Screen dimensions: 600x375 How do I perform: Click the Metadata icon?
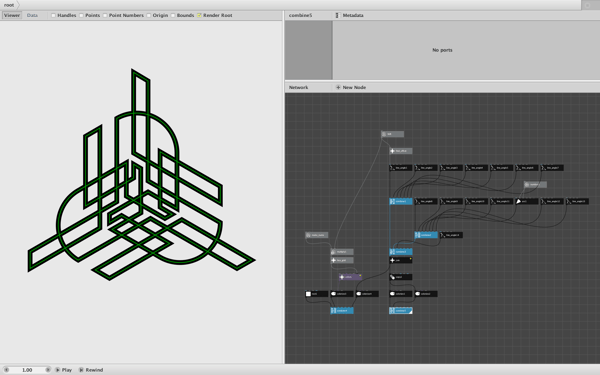[x=337, y=15]
